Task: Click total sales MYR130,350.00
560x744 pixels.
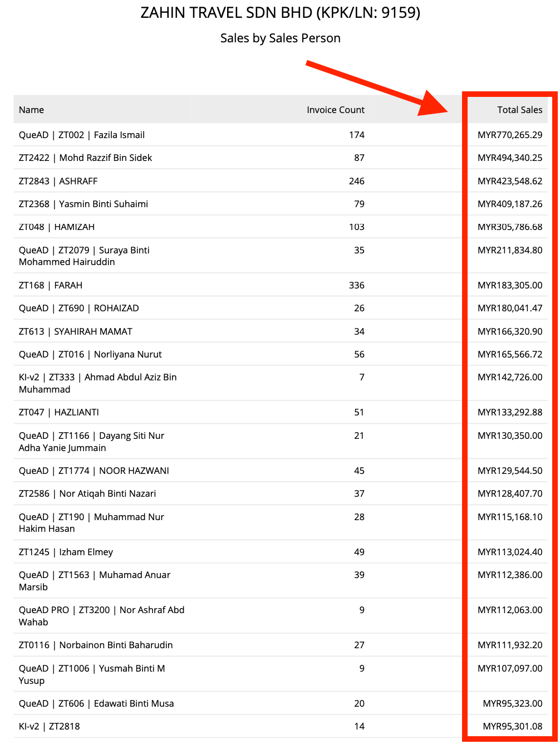Action: (510, 435)
